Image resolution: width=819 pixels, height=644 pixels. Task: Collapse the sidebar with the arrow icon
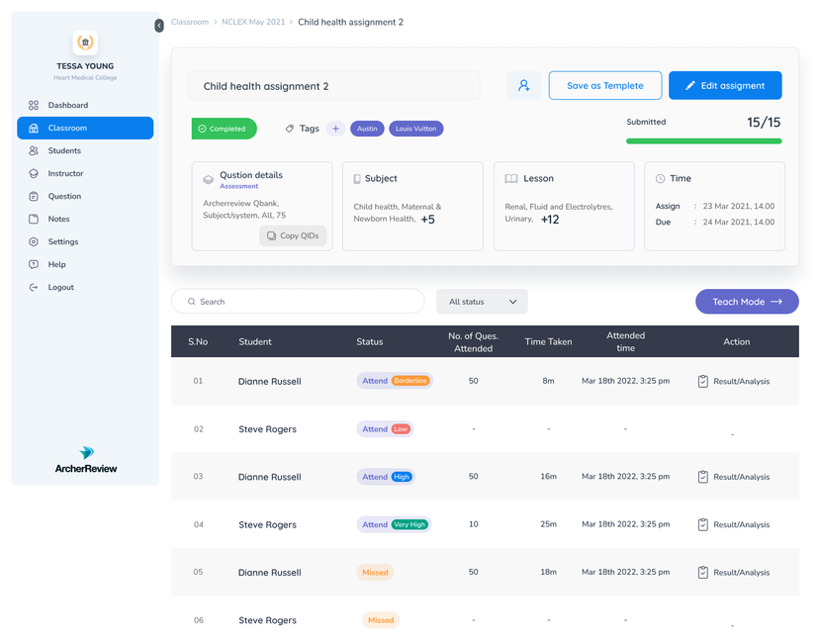click(159, 26)
